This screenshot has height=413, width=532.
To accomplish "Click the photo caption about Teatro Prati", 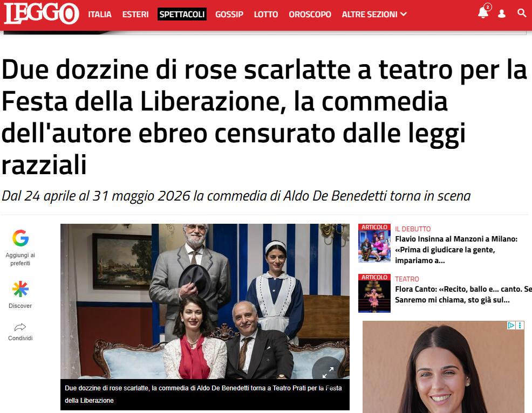I will point(203,394).
